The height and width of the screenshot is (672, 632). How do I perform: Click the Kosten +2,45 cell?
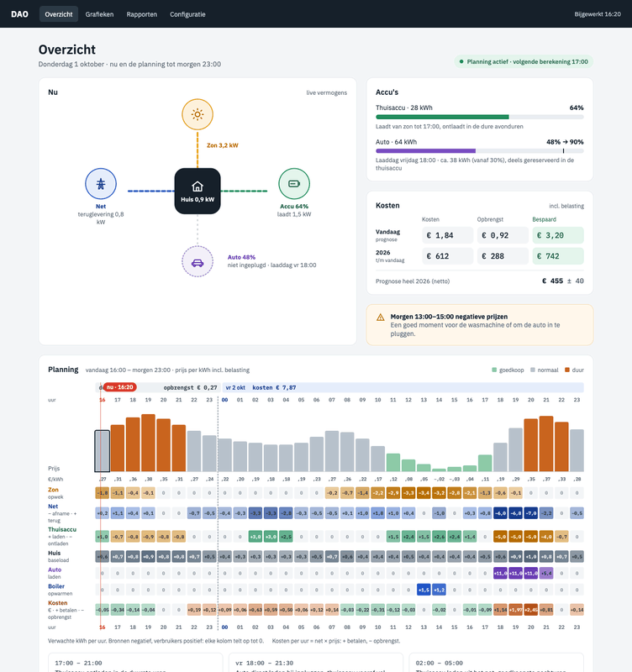[x=531, y=610]
